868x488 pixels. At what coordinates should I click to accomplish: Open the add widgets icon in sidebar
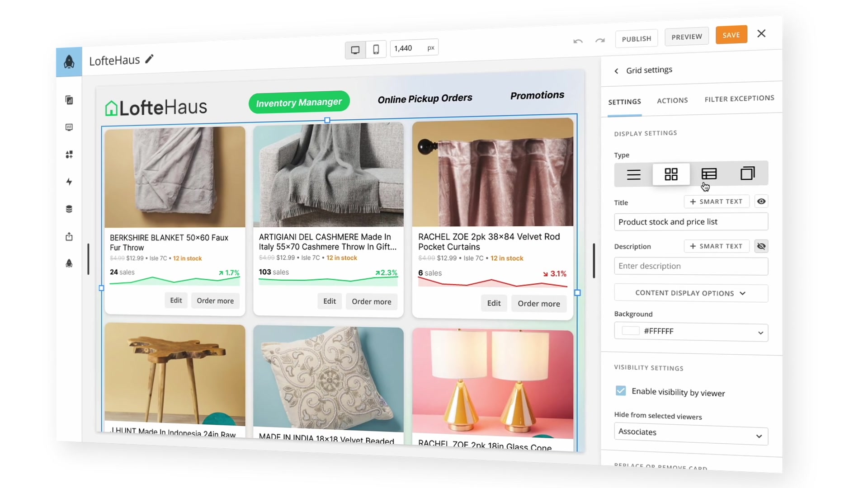(x=69, y=155)
